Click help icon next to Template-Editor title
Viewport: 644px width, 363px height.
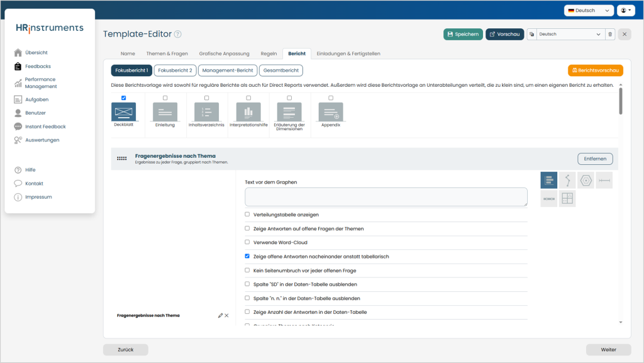(x=178, y=34)
